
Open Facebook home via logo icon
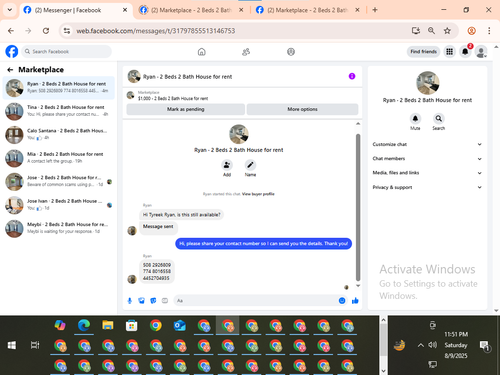(12, 52)
